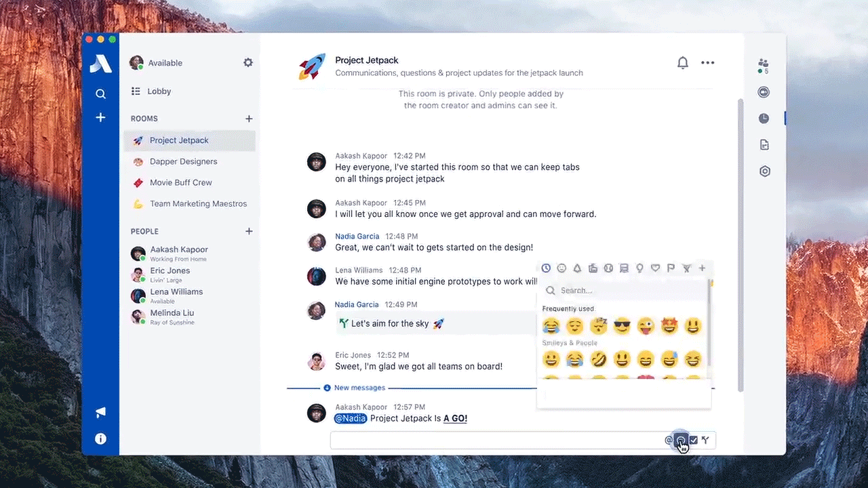Image resolution: width=868 pixels, height=488 pixels.
Task: Click Eric Jones's avatar on the 12:52 PM message
Action: [316, 361]
